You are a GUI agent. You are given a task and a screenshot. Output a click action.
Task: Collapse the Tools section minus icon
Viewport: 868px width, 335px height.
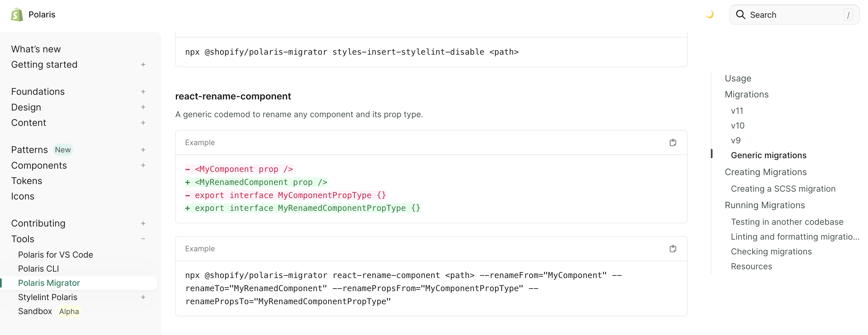point(143,239)
